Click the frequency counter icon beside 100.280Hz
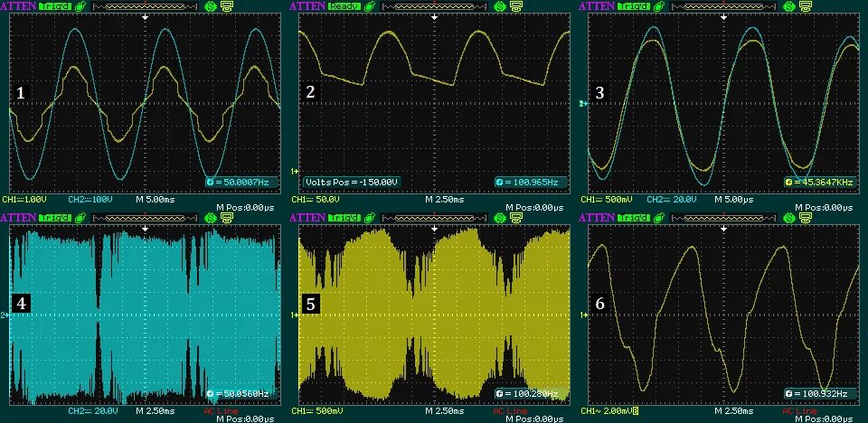 499,394
